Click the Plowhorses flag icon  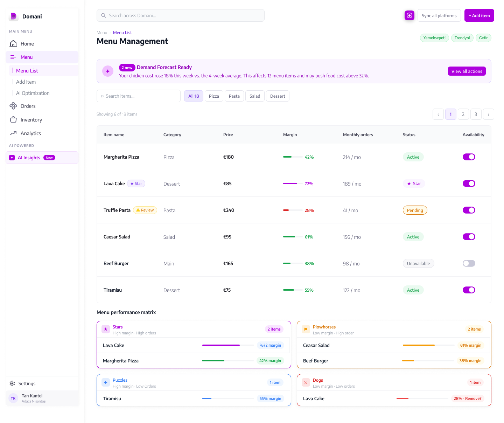pos(306,329)
